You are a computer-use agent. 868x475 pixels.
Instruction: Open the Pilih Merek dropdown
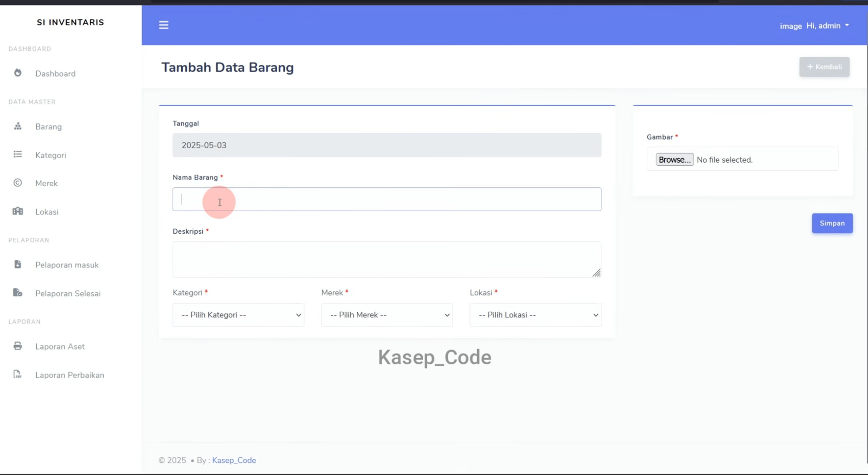pyautogui.click(x=387, y=315)
